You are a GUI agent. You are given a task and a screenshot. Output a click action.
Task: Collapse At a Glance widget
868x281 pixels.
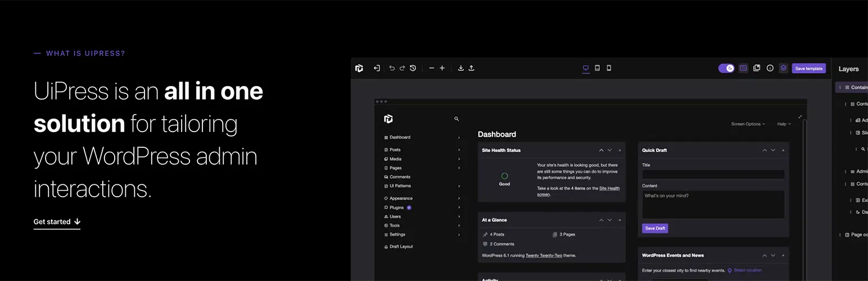[620, 220]
